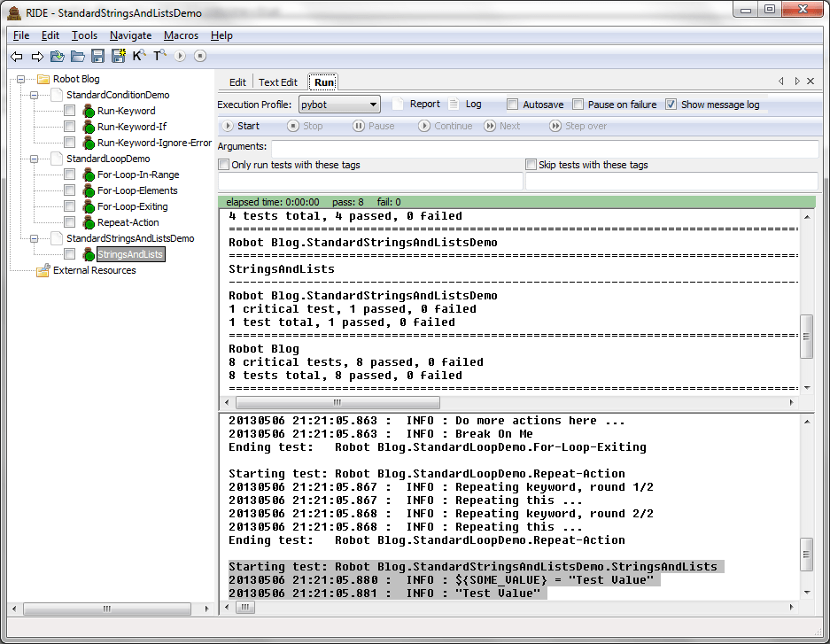Toggle the Pause on failure checkbox
This screenshot has width=830, height=644.
578,105
